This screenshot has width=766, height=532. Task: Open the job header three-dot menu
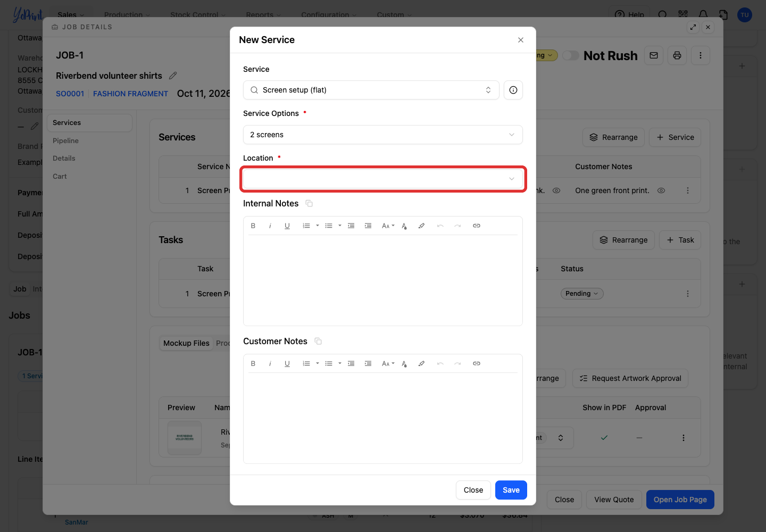point(701,55)
